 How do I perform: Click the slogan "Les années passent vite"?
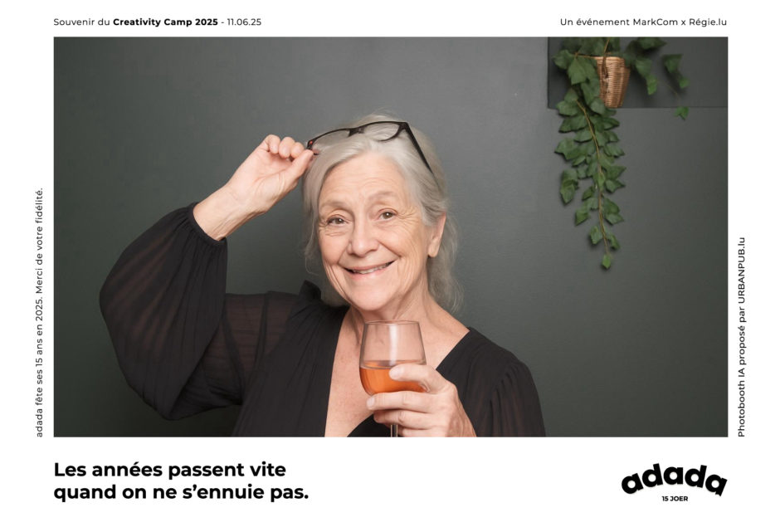(x=169, y=469)
